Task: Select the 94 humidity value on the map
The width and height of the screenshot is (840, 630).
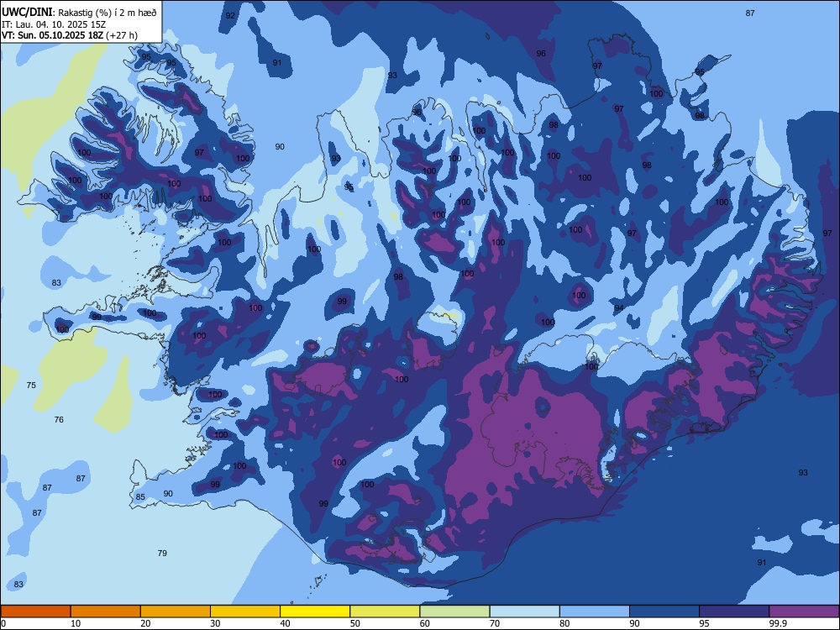Action: (619, 307)
